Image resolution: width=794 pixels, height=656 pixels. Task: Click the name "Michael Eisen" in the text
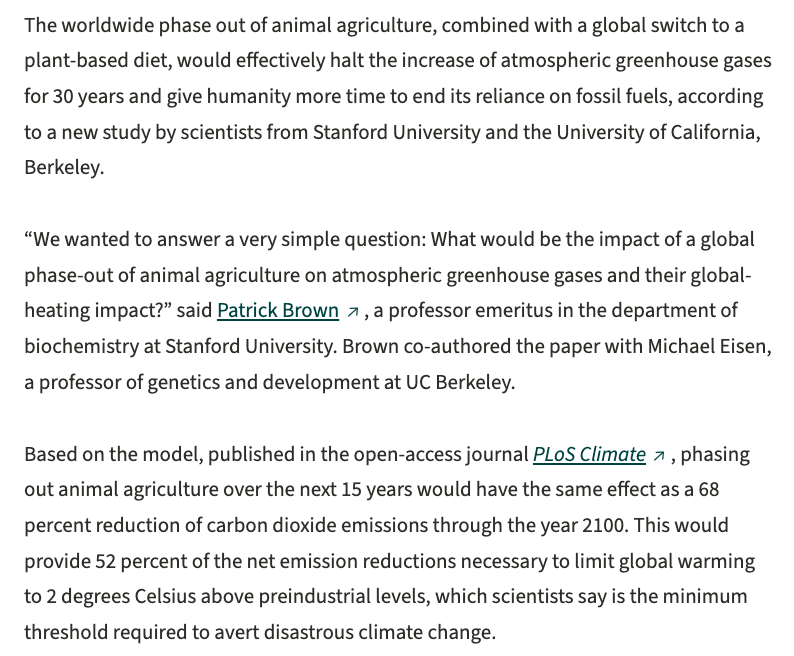[x=709, y=346]
